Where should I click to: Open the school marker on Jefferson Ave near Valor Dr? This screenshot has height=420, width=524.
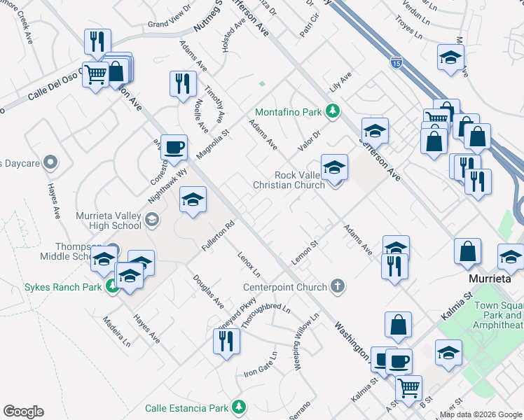point(375,131)
